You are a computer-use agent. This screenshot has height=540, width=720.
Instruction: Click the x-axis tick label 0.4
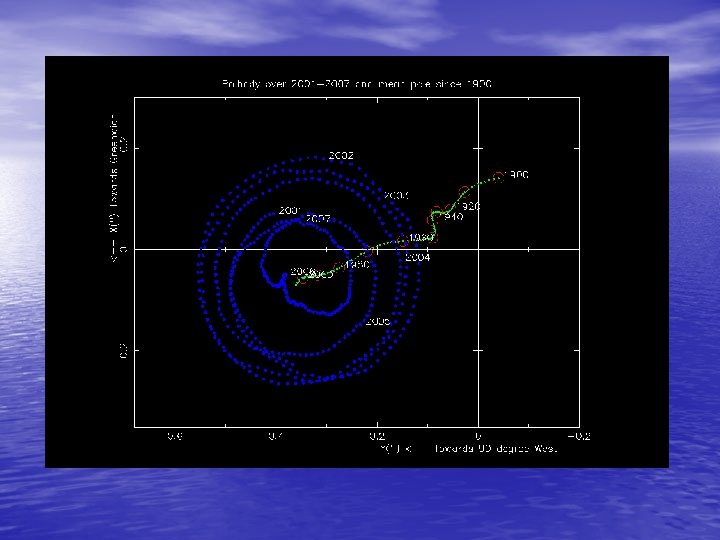[x=276, y=436]
